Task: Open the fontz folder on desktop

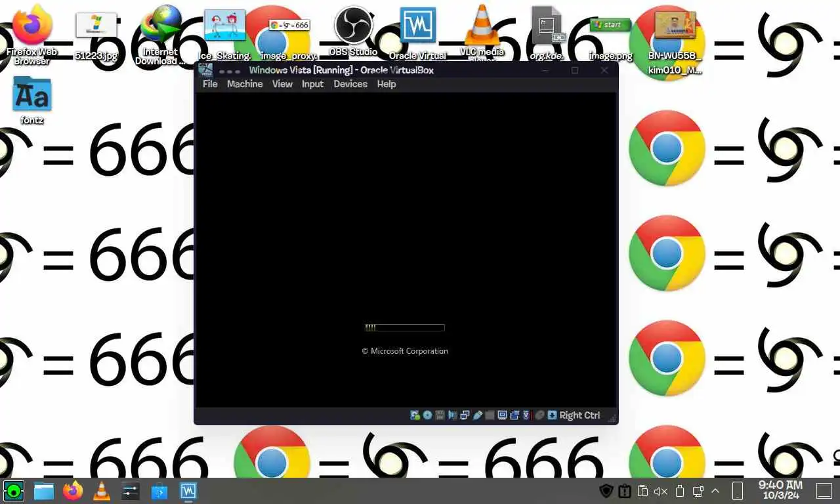Action: point(31,100)
